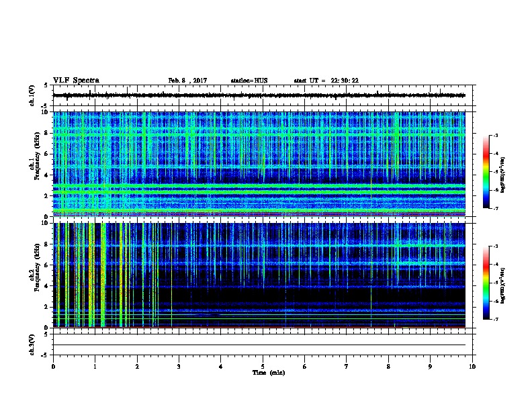Click time axis tick label '0'
Viewport: 532px width, 411px height.
pos(53,367)
